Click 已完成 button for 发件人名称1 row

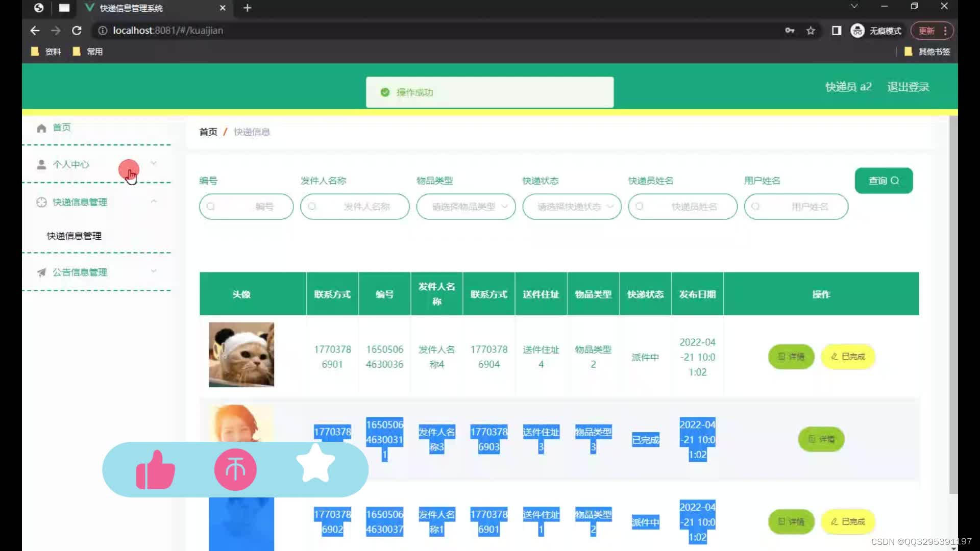coord(848,521)
